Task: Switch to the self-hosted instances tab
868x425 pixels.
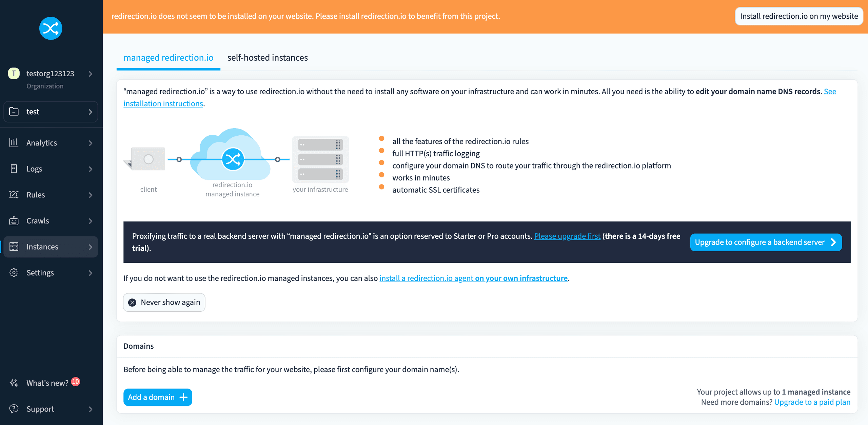Action: tap(268, 58)
